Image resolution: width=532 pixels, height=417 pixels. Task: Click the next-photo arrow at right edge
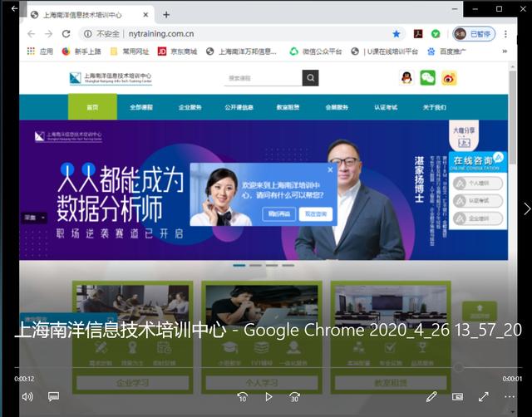tap(526, 208)
